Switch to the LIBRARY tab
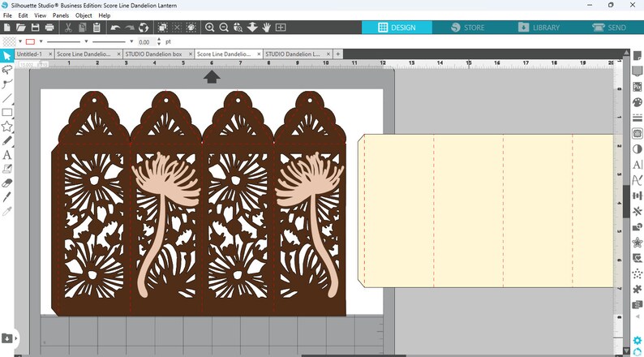The image size is (644, 357). pyautogui.click(x=539, y=28)
